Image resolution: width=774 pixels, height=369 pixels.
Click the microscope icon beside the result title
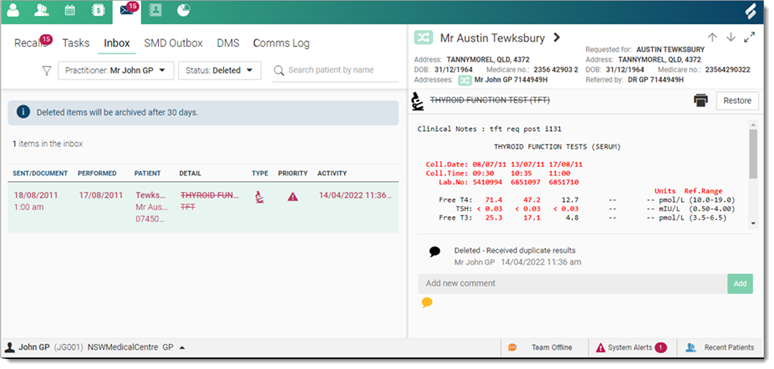click(418, 101)
